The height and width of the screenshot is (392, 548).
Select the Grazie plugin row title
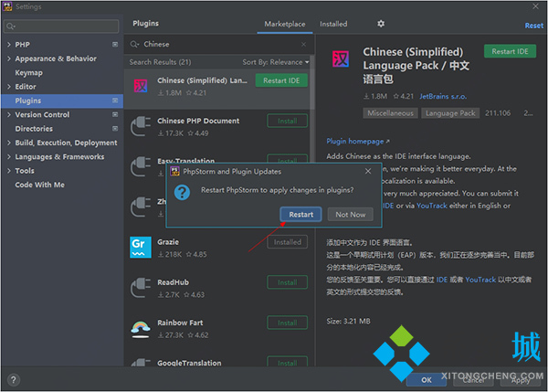[x=168, y=242]
